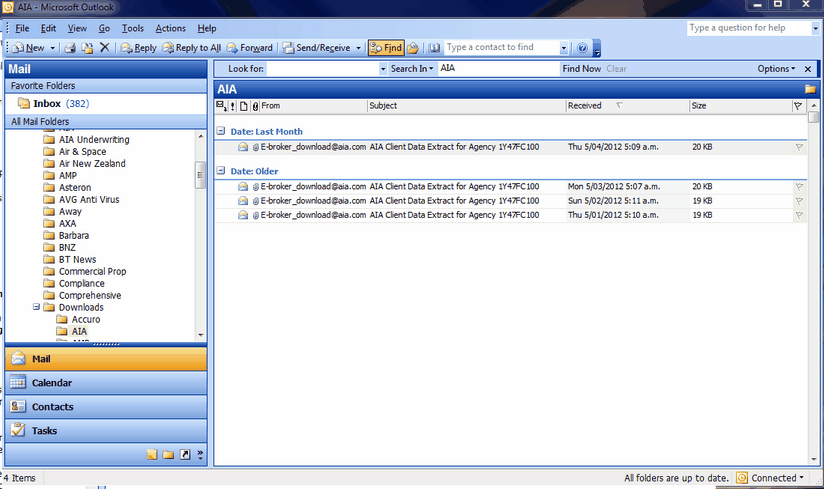Sort by the Received column header

[x=627, y=106]
